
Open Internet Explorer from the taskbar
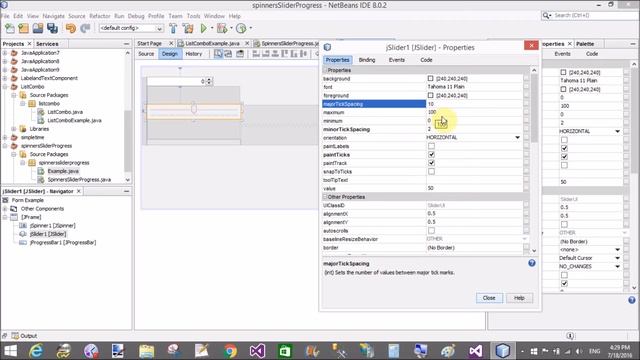pos(36,351)
